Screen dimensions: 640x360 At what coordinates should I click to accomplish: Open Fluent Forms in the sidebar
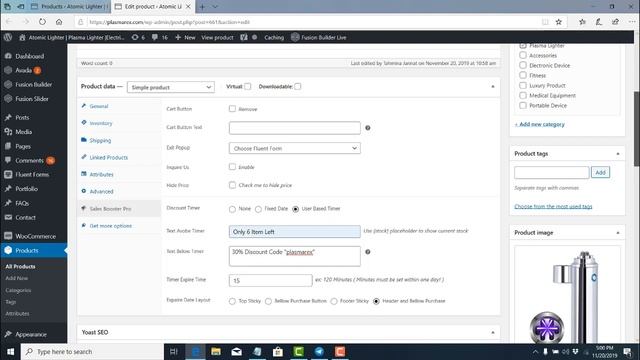click(x=32, y=175)
